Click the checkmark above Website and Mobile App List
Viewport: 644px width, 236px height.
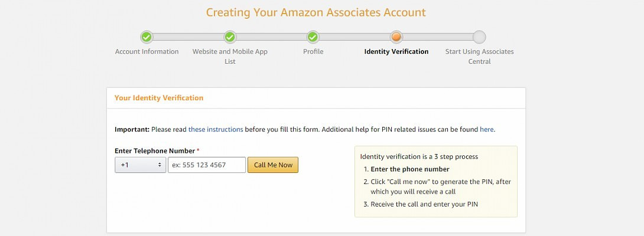coord(230,37)
